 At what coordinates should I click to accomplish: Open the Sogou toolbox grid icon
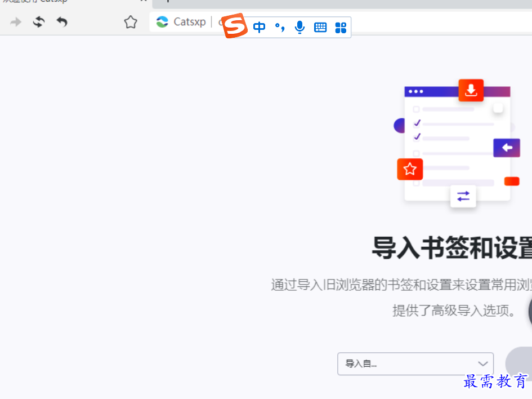(x=340, y=26)
